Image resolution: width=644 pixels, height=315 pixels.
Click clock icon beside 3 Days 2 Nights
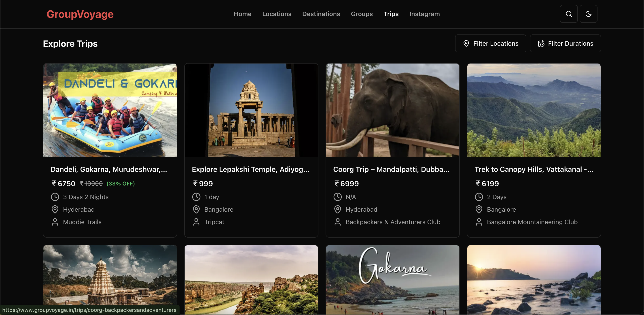coord(55,197)
